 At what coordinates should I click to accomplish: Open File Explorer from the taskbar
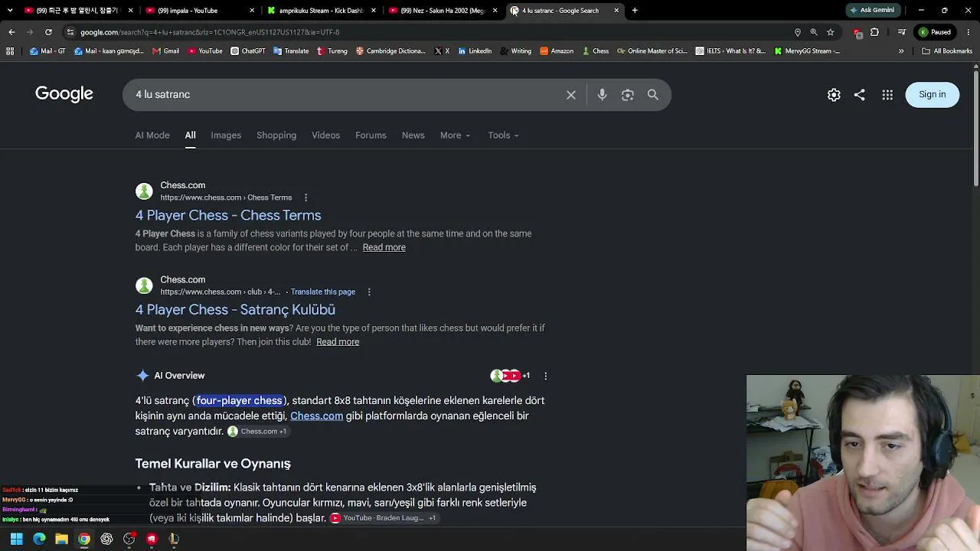pos(61,539)
